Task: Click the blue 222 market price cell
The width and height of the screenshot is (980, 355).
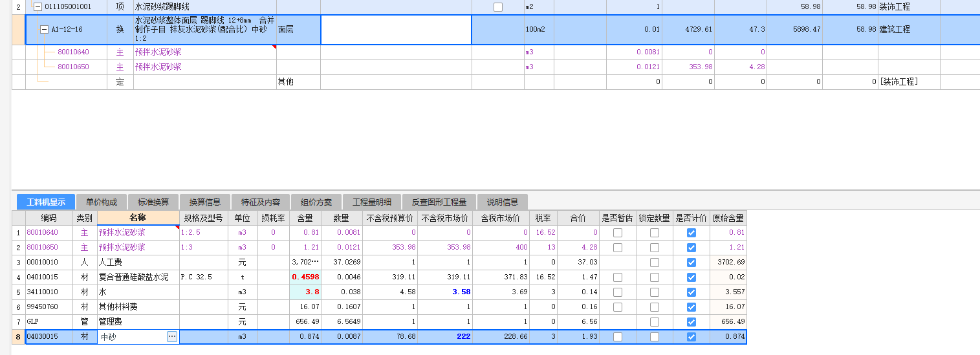Action: click(445, 337)
